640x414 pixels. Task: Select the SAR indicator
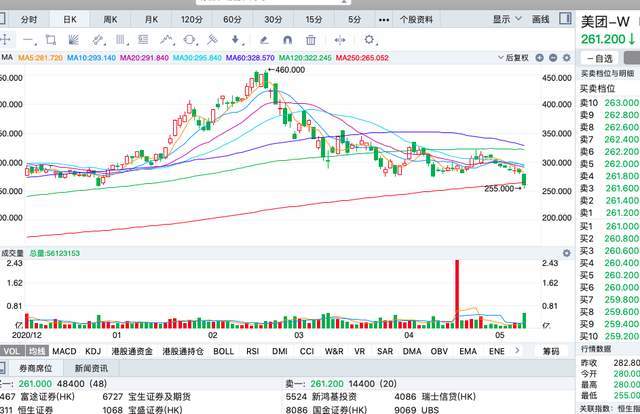tap(385, 351)
